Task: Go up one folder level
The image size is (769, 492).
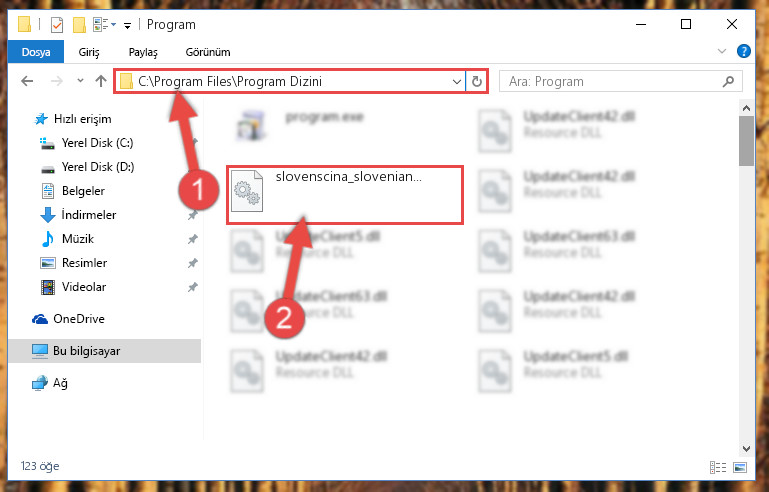Action: [x=101, y=81]
